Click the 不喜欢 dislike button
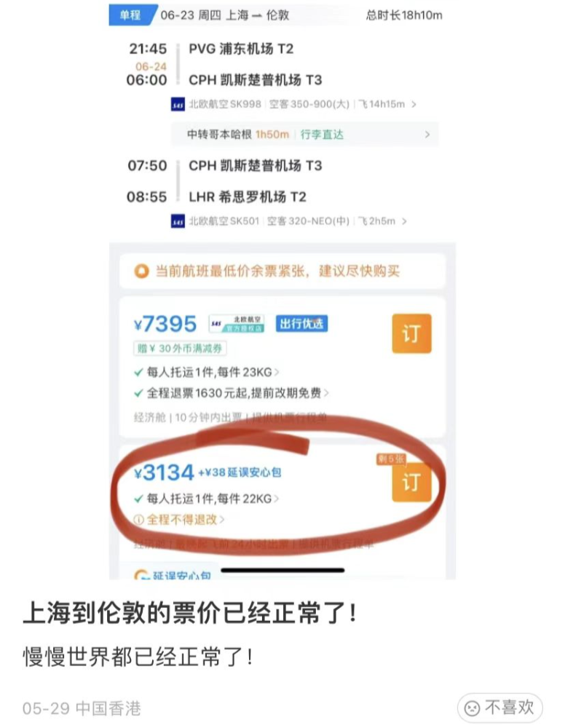 pos(500,708)
